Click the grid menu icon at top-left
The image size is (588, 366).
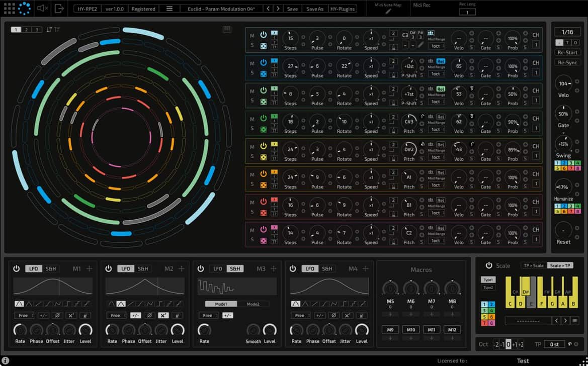click(x=9, y=8)
